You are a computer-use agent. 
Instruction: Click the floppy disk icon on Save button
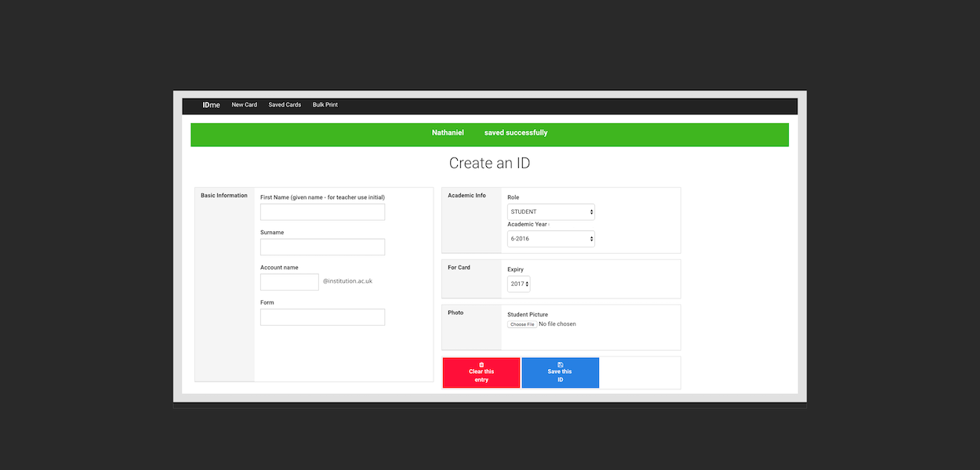[561, 364]
